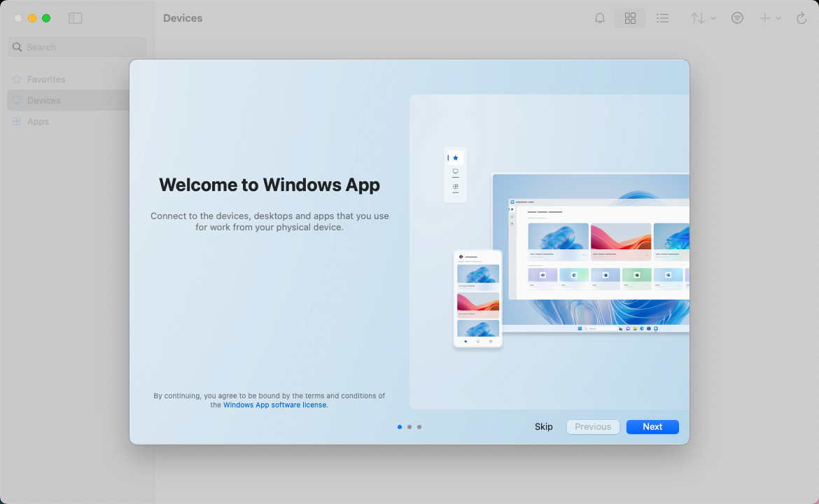Viewport: 819px width, 504px height.
Task: Click the magnifier icon in Search
Action: pos(17,47)
